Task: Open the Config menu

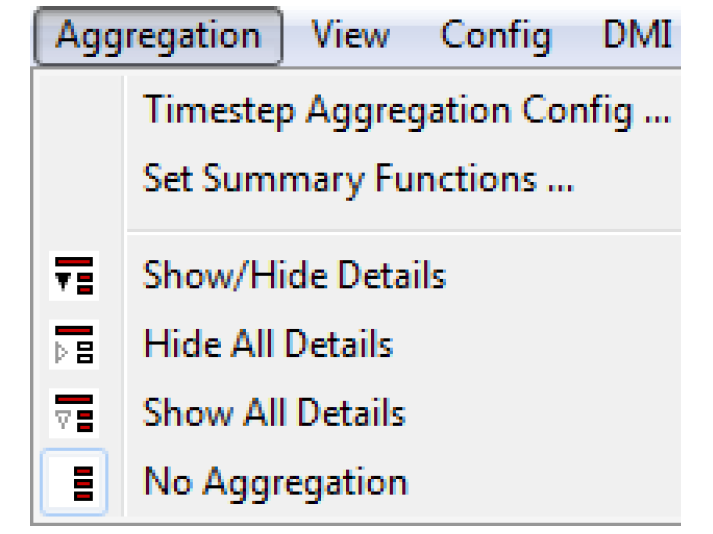Action: pos(496,36)
